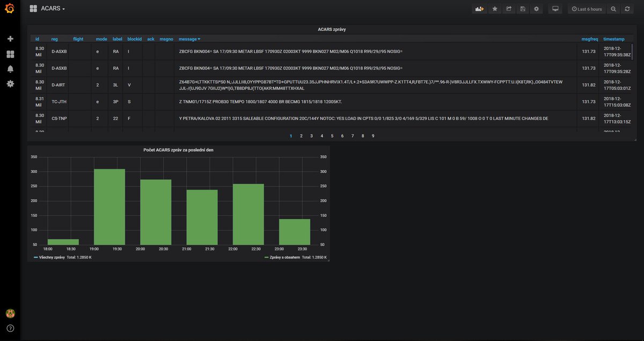Go to table page 1
The height and width of the screenshot is (341, 644).
pyautogui.click(x=291, y=136)
